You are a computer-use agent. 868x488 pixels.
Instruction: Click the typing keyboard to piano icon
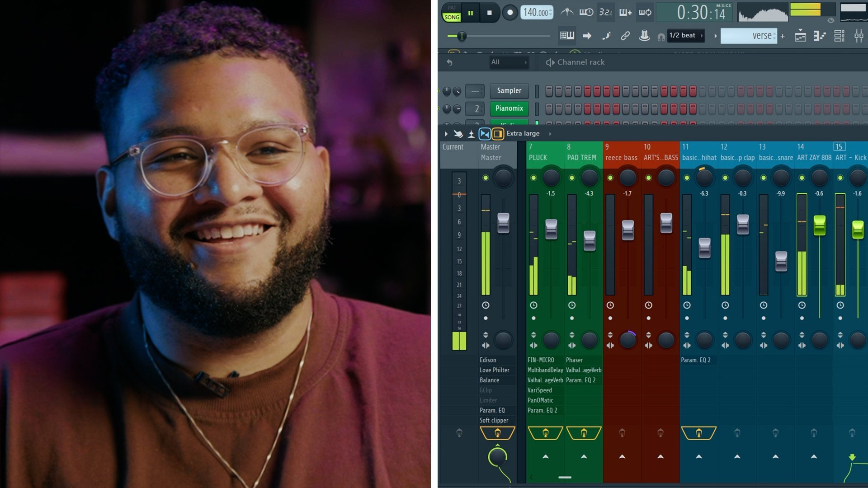click(x=567, y=36)
